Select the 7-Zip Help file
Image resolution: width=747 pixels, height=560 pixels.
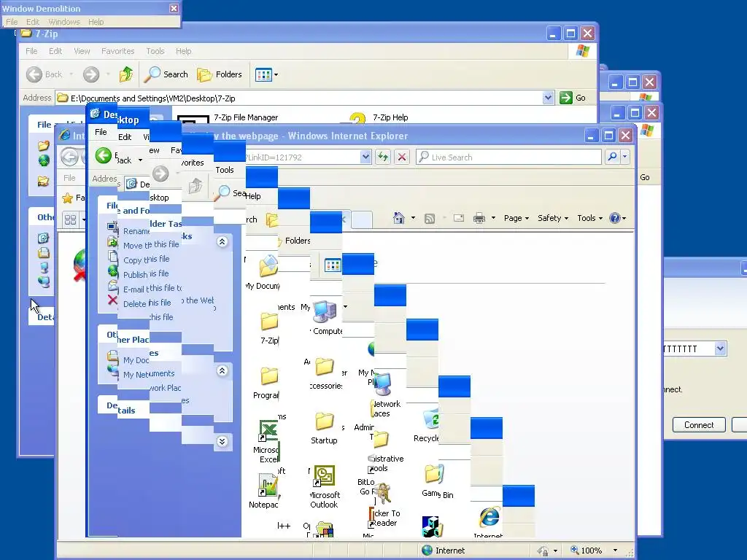coord(379,117)
